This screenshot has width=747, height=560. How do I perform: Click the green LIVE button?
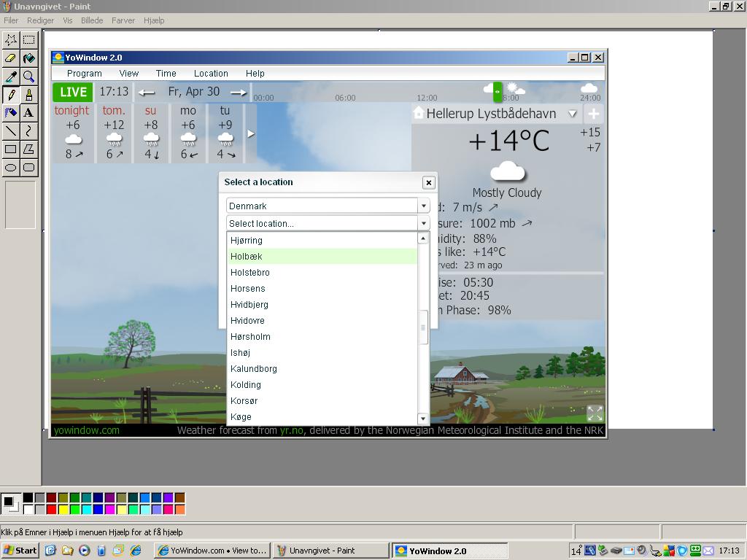tap(73, 92)
